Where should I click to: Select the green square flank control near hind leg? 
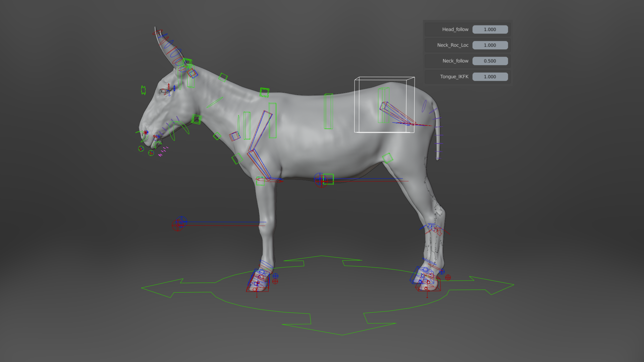pyautogui.click(x=388, y=158)
